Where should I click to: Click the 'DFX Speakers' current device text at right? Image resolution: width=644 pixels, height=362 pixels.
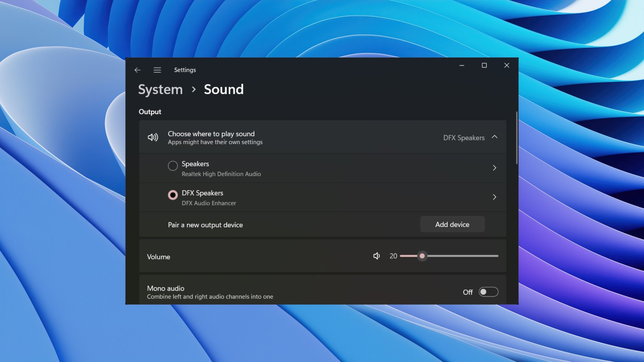[x=464, y=138]
